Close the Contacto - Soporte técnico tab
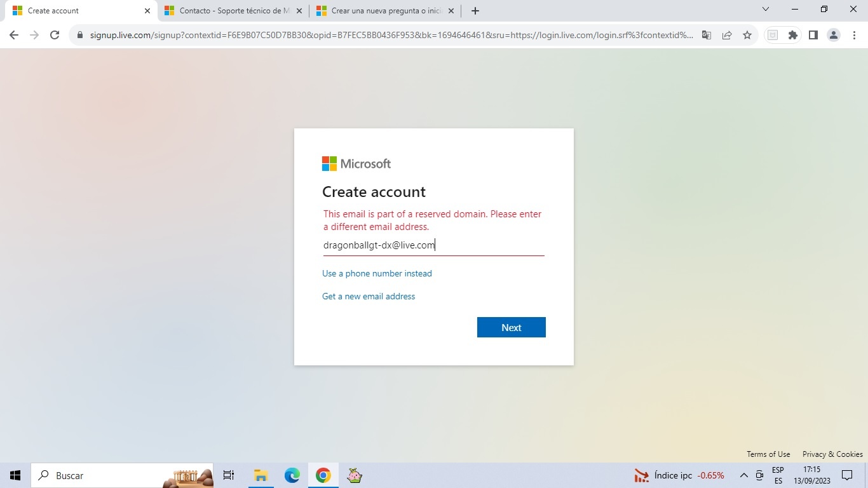Screen dimensions: 868x488 tap(299, 11)
